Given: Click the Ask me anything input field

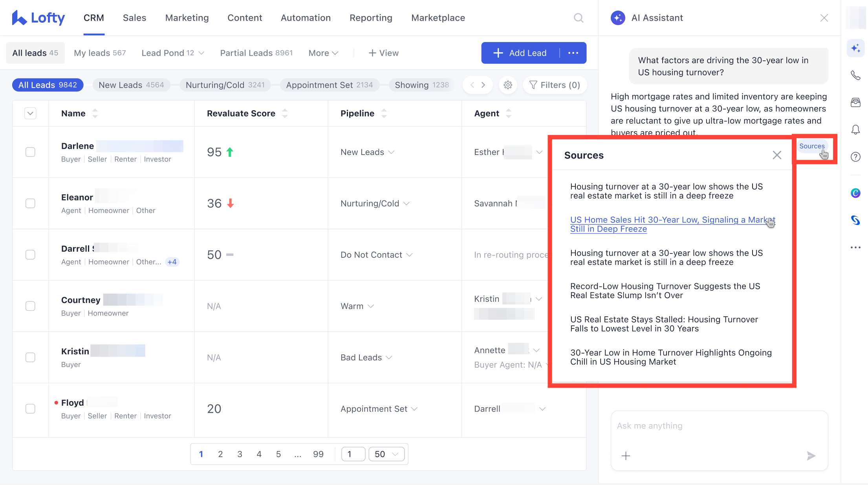Looking at the screenshot, I should click(719, 426).
